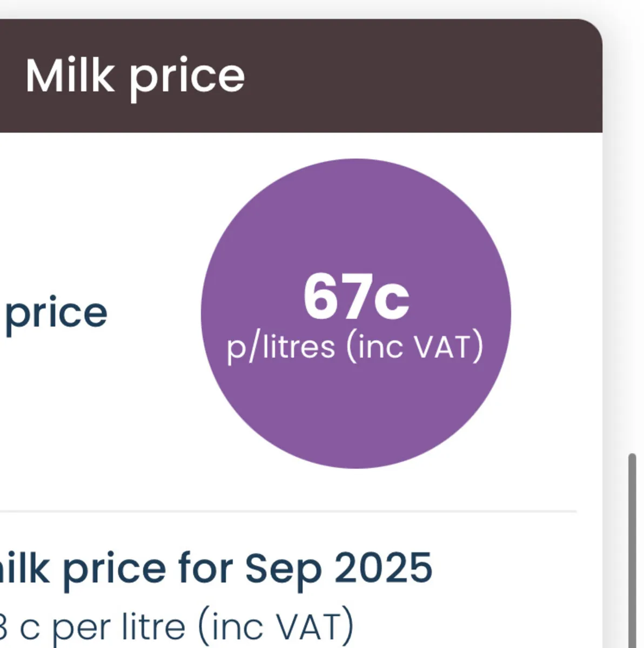The width and height of the screenshot is (644, 648).
Task: Click the "price" label left of circle
Action: pos(56,314)
